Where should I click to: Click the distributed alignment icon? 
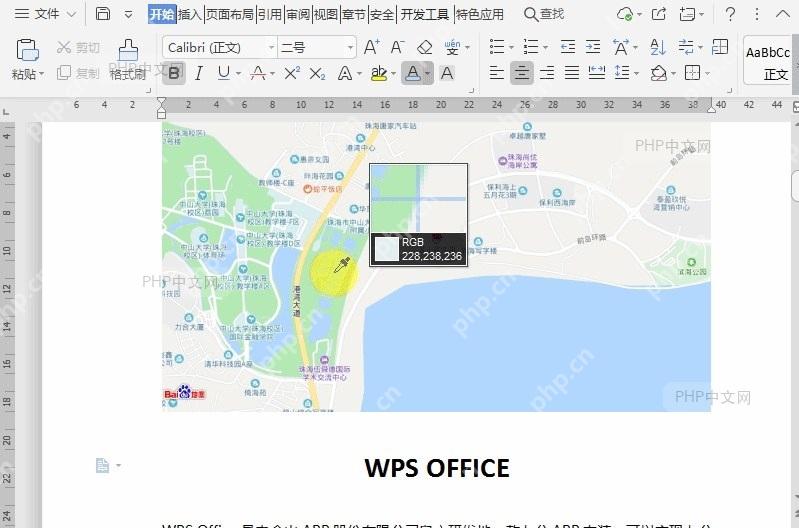[597, 73]
